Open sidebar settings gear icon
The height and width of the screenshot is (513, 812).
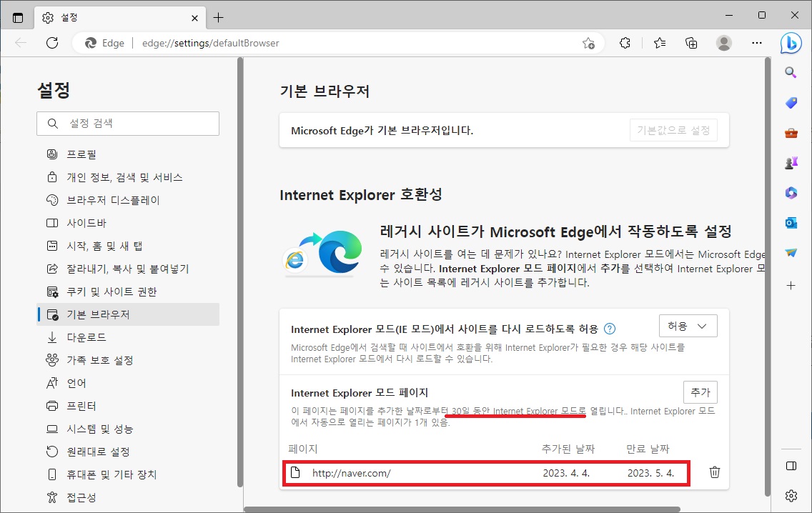coord(791,496)
